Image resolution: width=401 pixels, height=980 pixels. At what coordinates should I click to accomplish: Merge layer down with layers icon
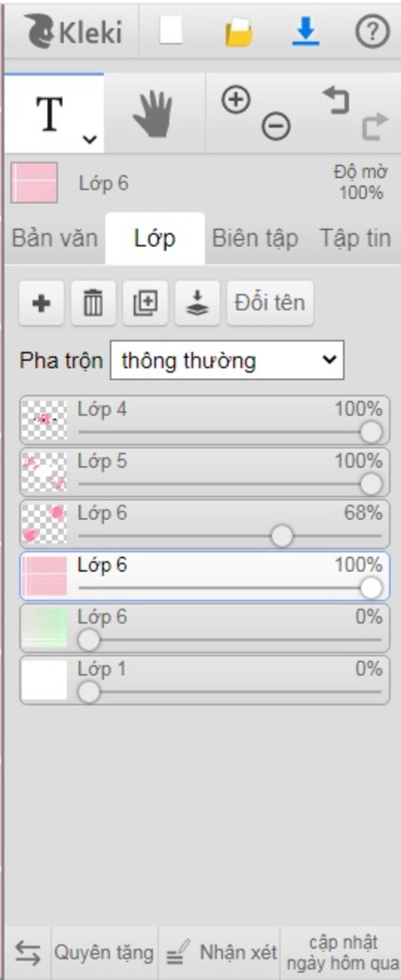click(x=197, y=303)
